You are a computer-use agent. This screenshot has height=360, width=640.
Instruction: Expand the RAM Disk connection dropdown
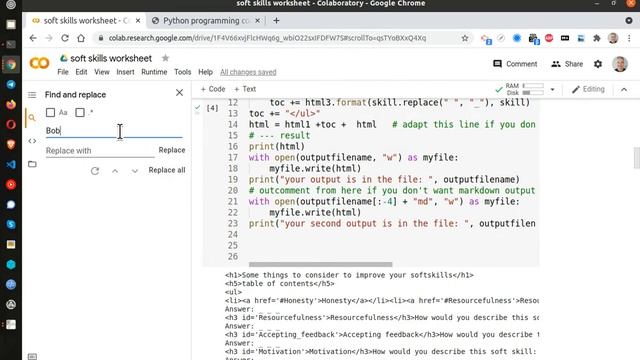pos(552,89)
